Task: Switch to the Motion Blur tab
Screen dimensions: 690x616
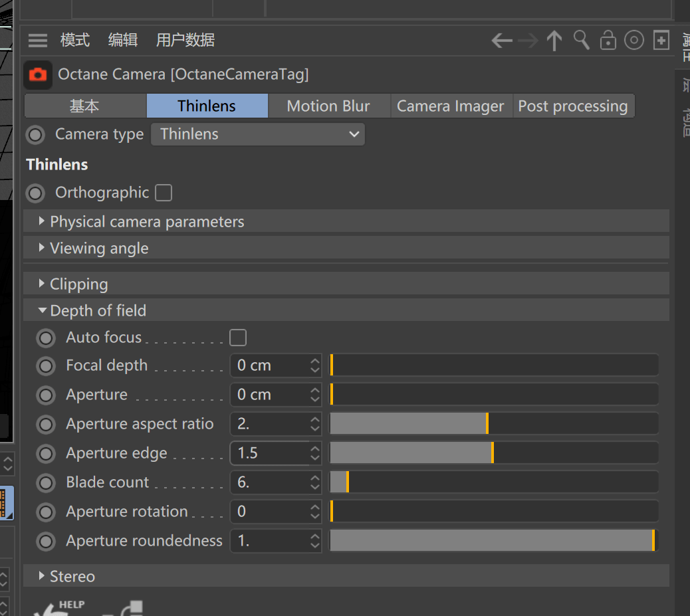Action: tap(329, 106)
